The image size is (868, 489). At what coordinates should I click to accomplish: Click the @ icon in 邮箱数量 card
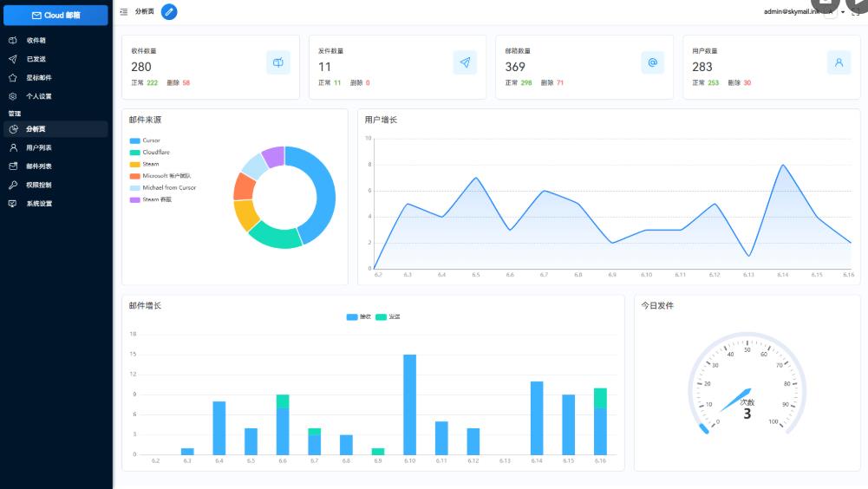point(652,62)
